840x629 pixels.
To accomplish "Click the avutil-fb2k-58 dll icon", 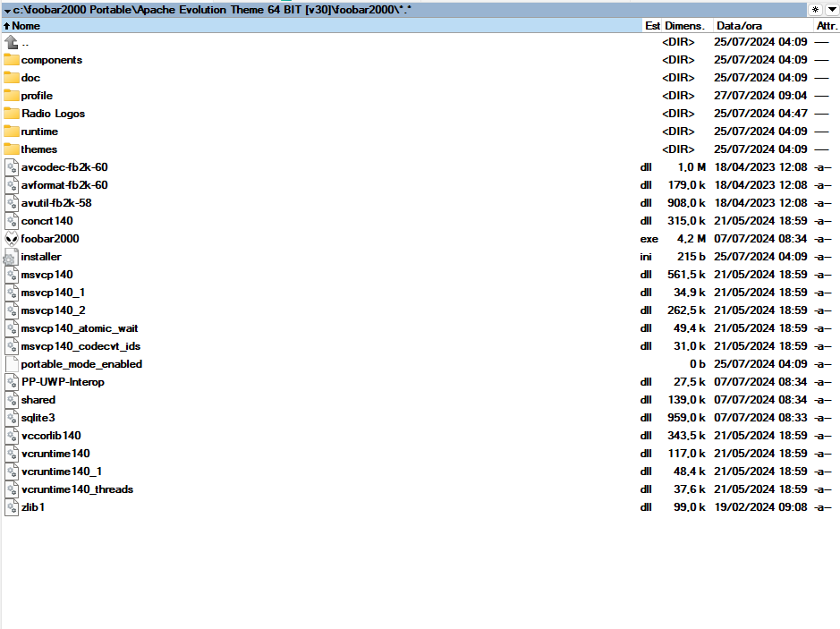I will 12,203.
